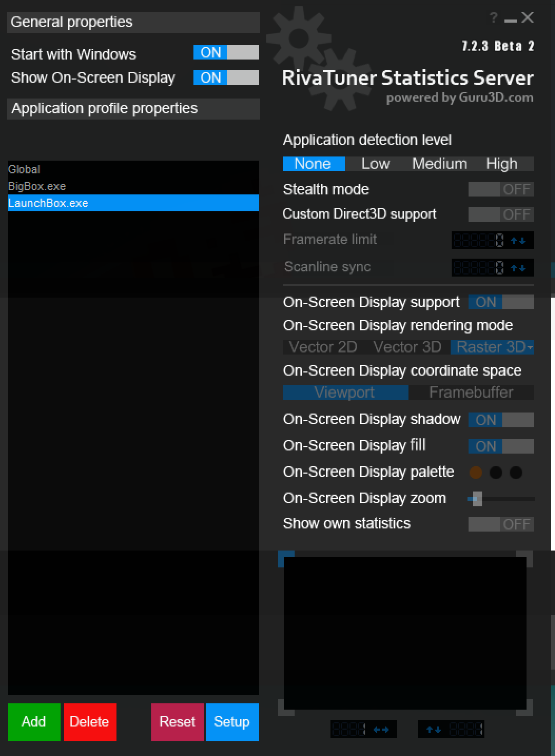Minimize the RivaTuner window
The width and height of the screenshot is (555, 756).
click(x=510, y=21)
